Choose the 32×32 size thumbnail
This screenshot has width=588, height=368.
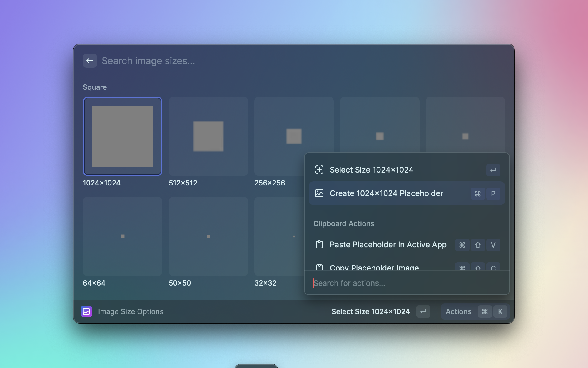pos(279,236)
